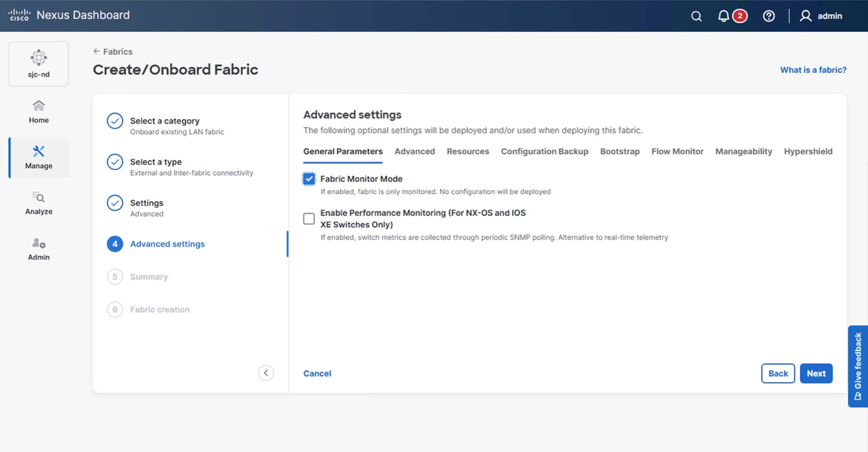Click the Give feedback side tab
868x452 pixels.
[858, 366]
